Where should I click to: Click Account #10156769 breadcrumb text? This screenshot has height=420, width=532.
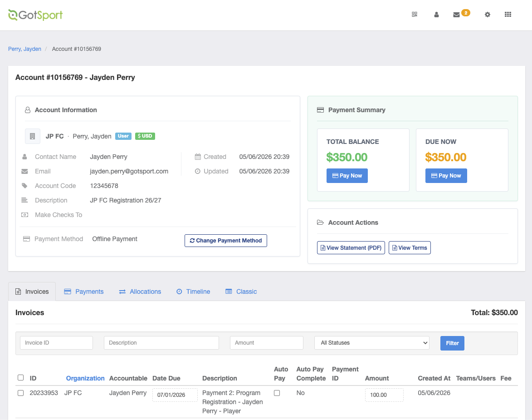click(76, 49)
